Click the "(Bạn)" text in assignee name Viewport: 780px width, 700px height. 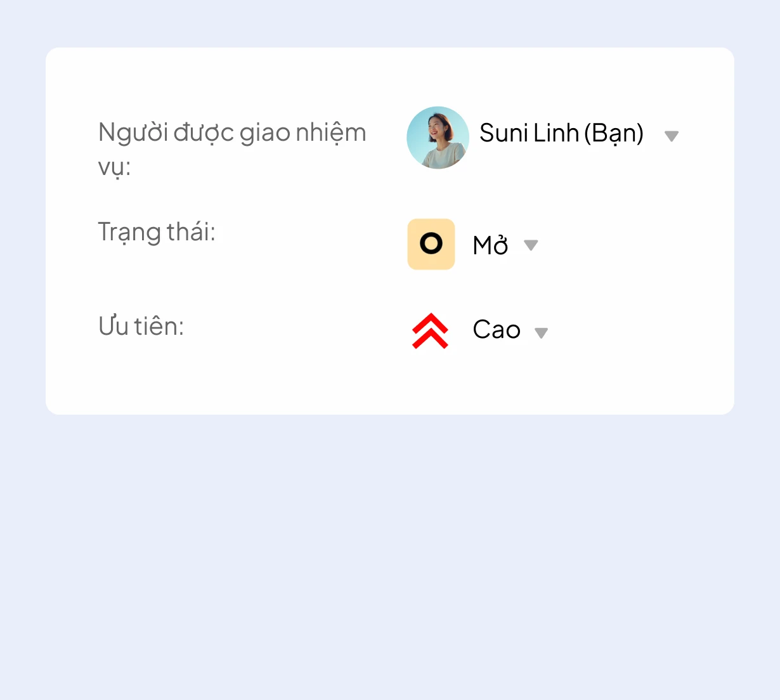pos(613,133)
